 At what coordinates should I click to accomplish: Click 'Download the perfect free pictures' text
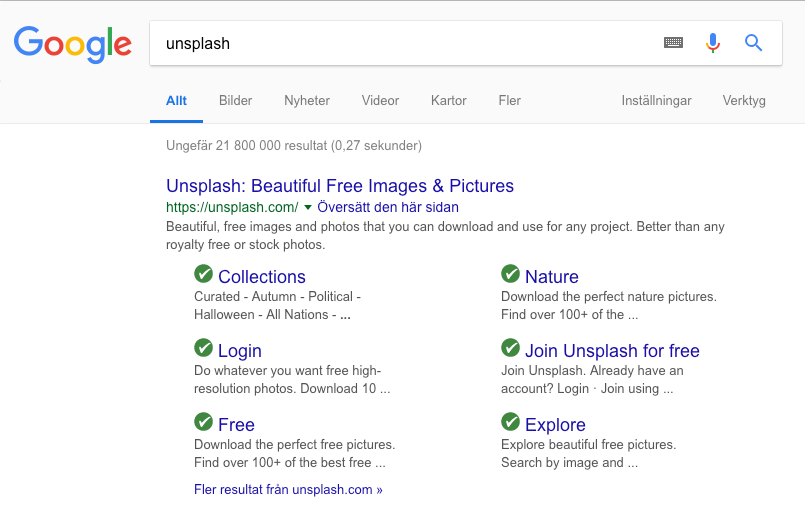coord(295,445)
